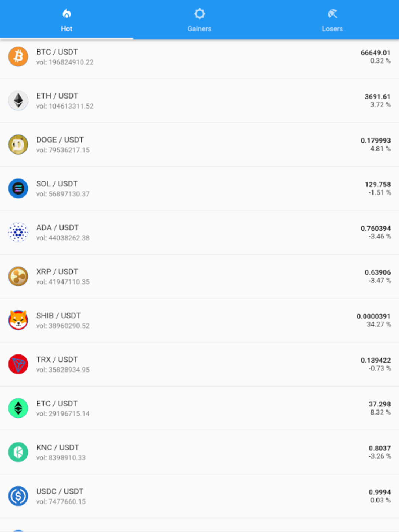Click the ETC / USDT volume text
Viewport: 399px width, 532px height.
coord(63,414)
